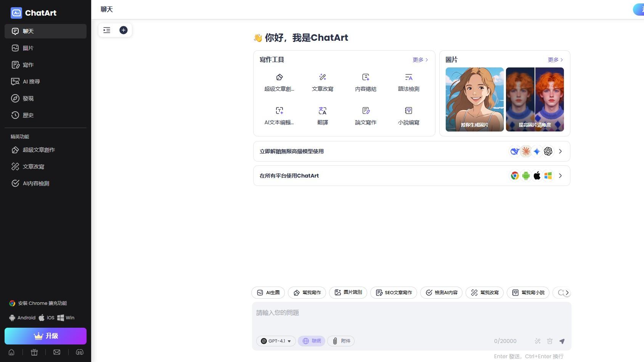
Task: Choose the 圖片識別 quick prompt chip
Action: pyautogui.click(x=348, y=293)
